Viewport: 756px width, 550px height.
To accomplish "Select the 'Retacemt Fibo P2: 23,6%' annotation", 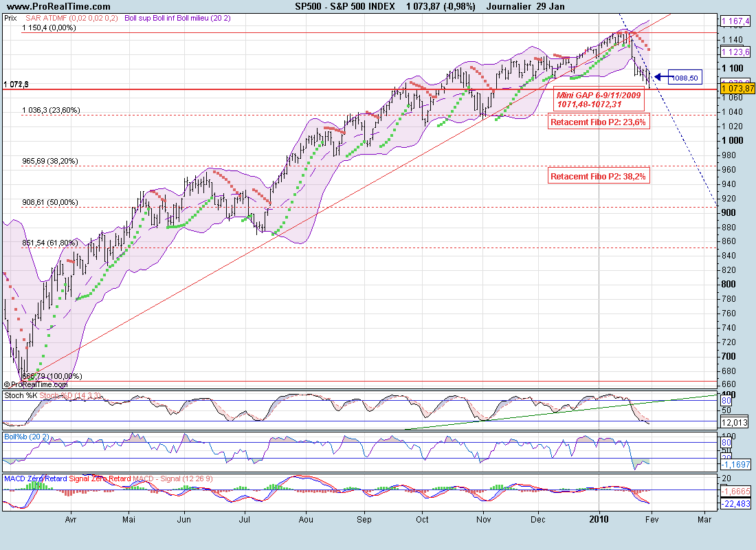I will click(x=598, y=122).
